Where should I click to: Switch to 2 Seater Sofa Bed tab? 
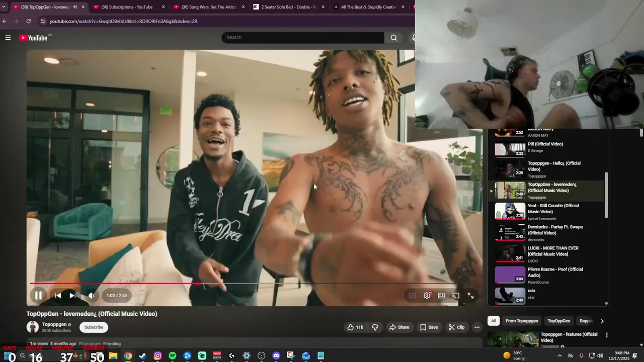tap(289, 7)
